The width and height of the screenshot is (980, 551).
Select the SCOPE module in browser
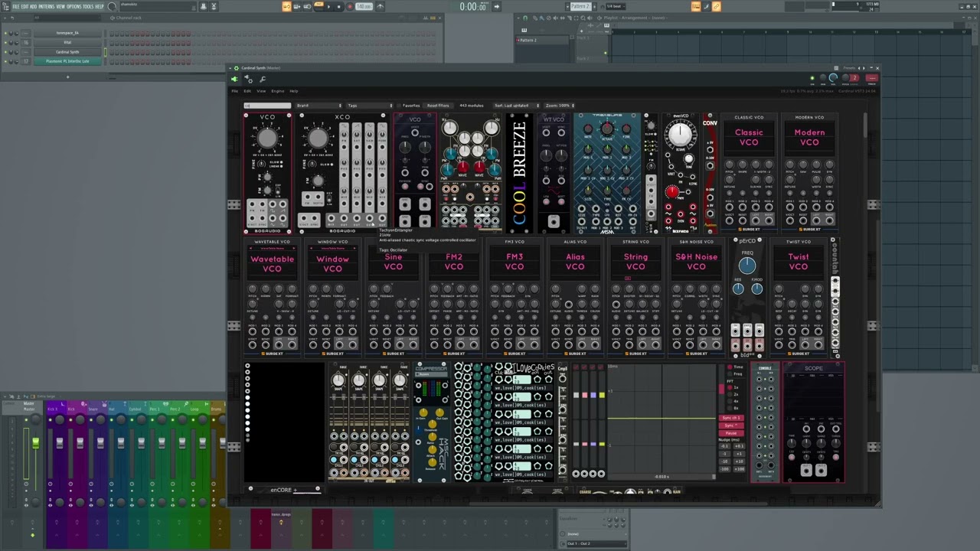(813, 422)
